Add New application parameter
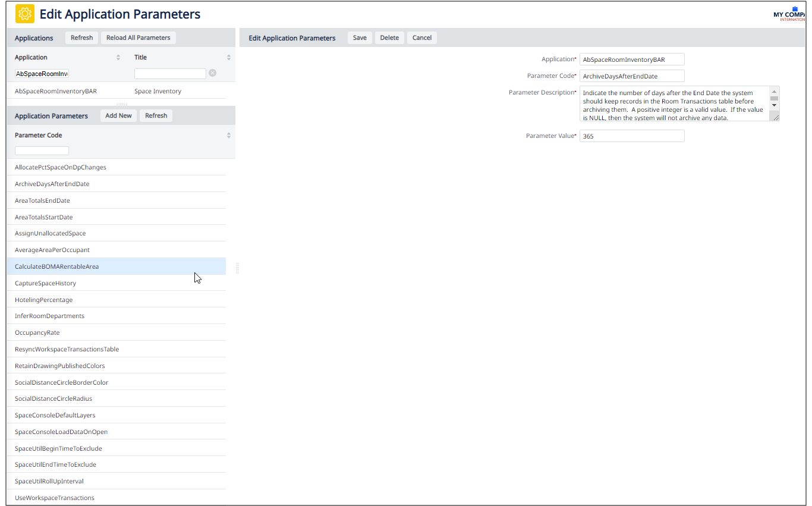 tap(118, 116)
